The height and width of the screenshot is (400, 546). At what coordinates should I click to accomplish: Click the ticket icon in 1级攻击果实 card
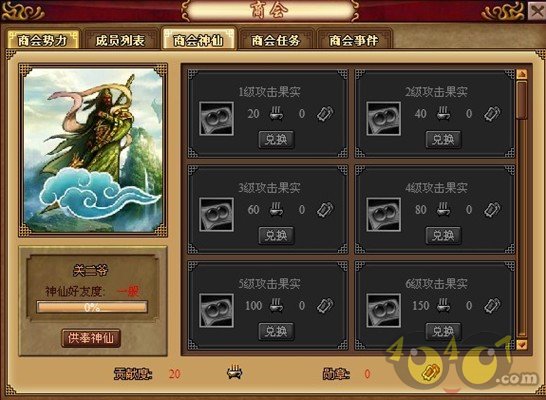325,113
